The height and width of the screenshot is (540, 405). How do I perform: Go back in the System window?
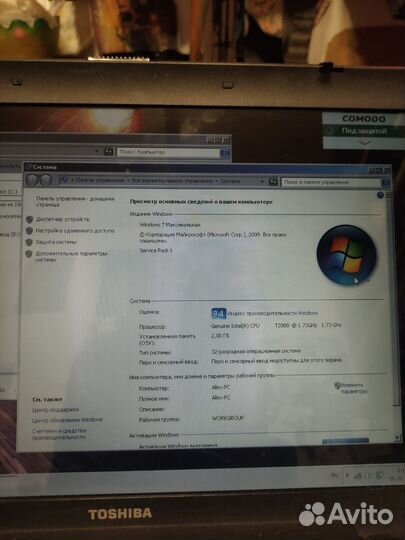[31, 180]
